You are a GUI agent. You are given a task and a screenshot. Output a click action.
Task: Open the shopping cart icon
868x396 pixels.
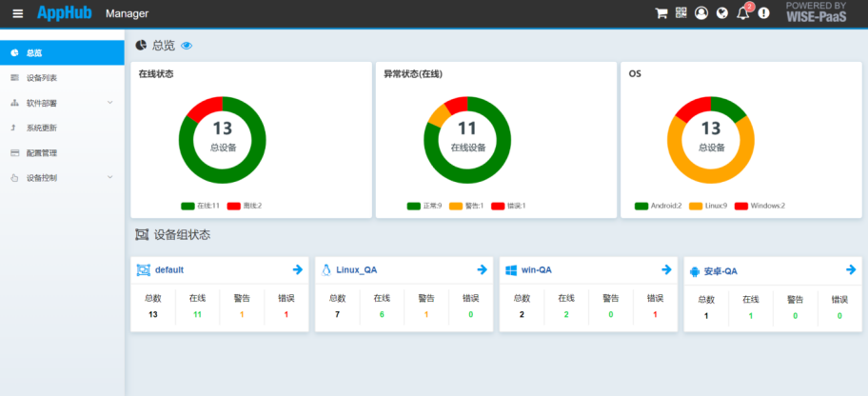click(661, 13)
